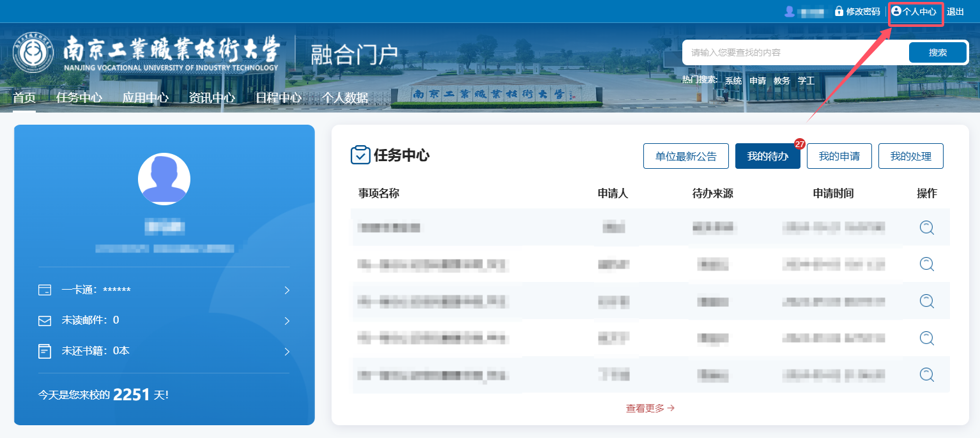Viewport: 980px width, 438px height.
Task: View details of the second task row
Action: pyautogui.click(x=927, y=264)
